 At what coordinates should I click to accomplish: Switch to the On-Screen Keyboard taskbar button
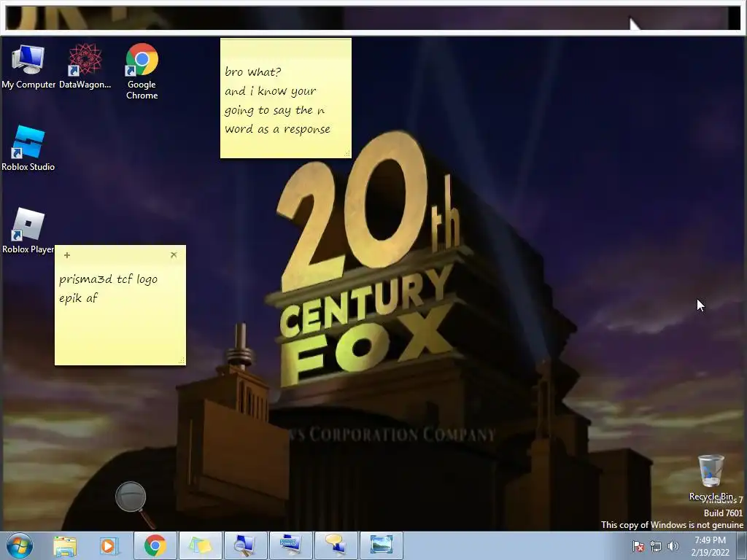tap(290, 545)
